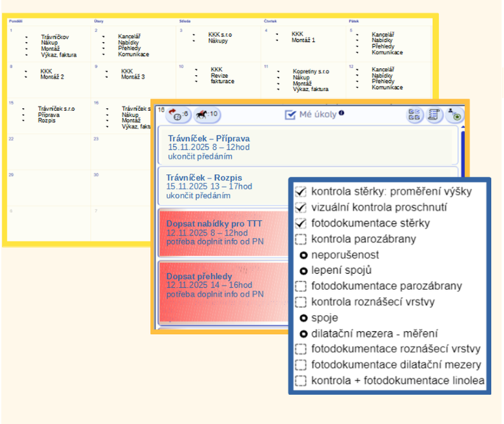This screenshot has height=424, width=504.
Task: Open the notes list icon in toolbar
Action: pyautogui.click(x=435, y=115)
